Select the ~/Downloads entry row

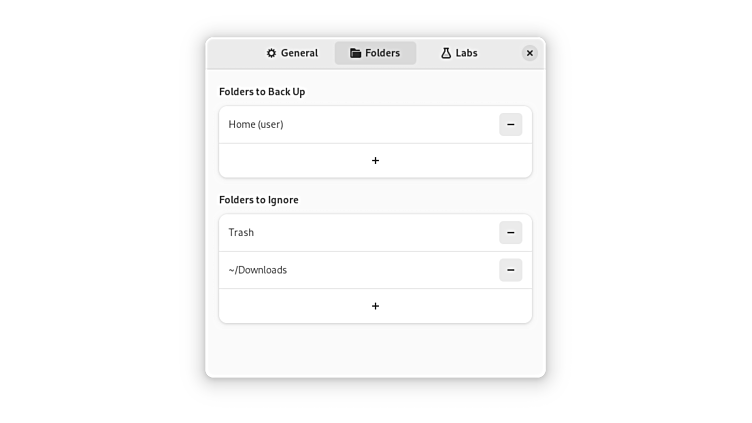(x=340, y=270)
